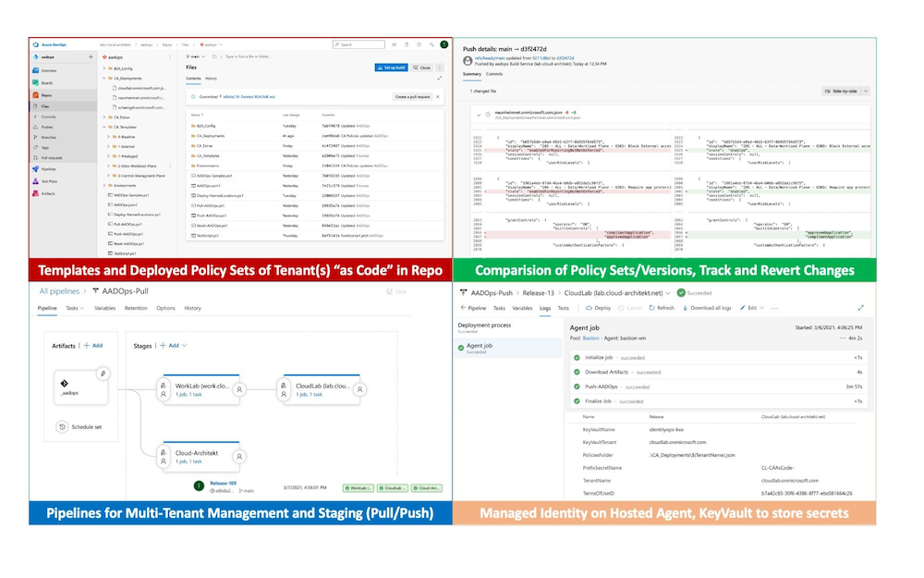
Task: Click Add next to Artifacts
Action: pyautogui.click(x=93, y=346)
